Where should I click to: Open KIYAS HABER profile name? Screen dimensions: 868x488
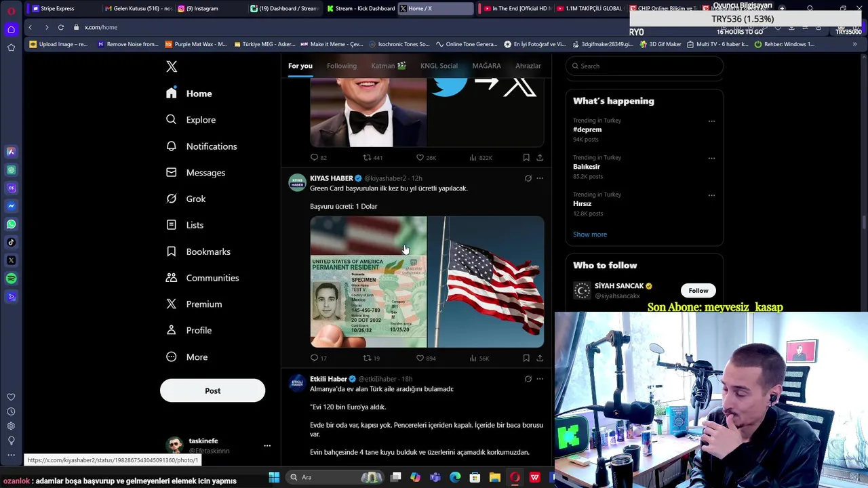(332, 178)
